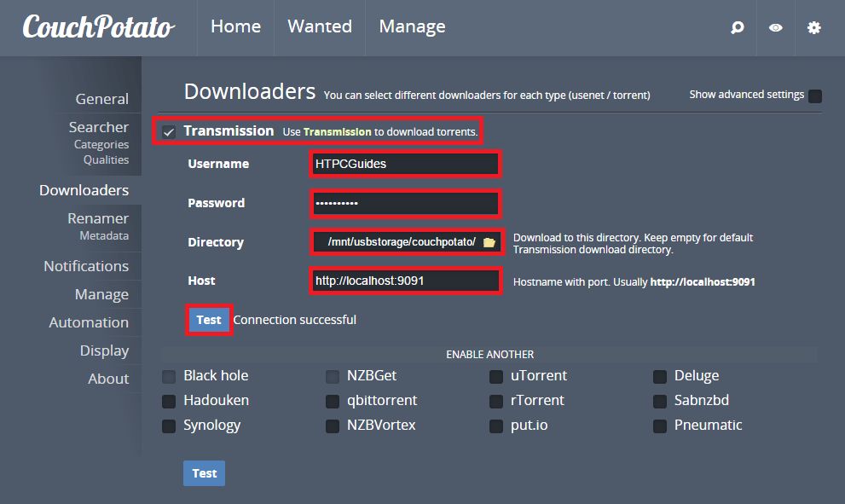Viewport: 845px width, 504px height.
Task: Click the folder icon in Directory field
Action: coord(489,242)
